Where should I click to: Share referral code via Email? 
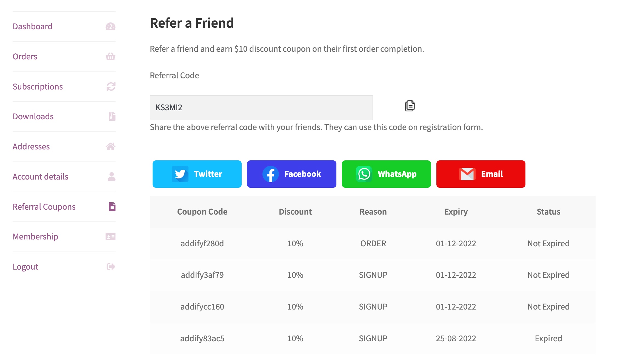point(481,174)
